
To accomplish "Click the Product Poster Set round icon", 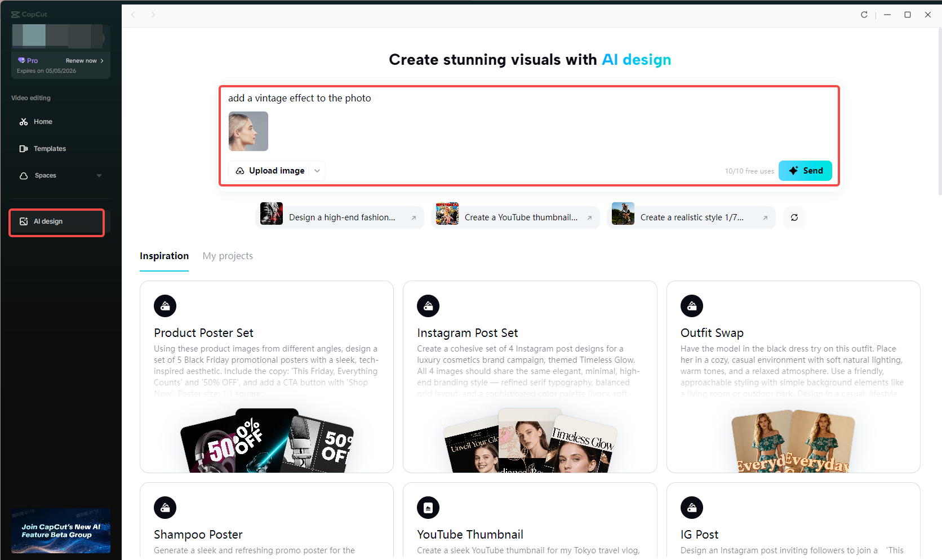I will coord(165,306).
